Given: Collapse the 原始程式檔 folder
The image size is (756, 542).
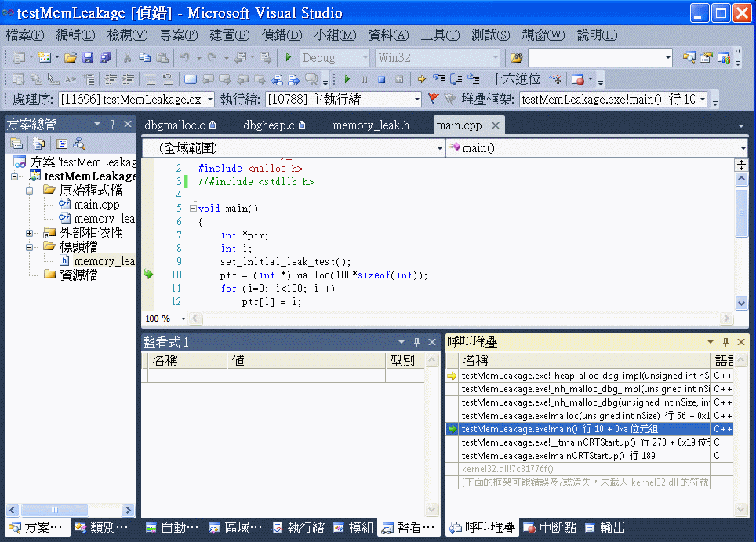Looking at the screenshot, I should [x=30, y=191].
